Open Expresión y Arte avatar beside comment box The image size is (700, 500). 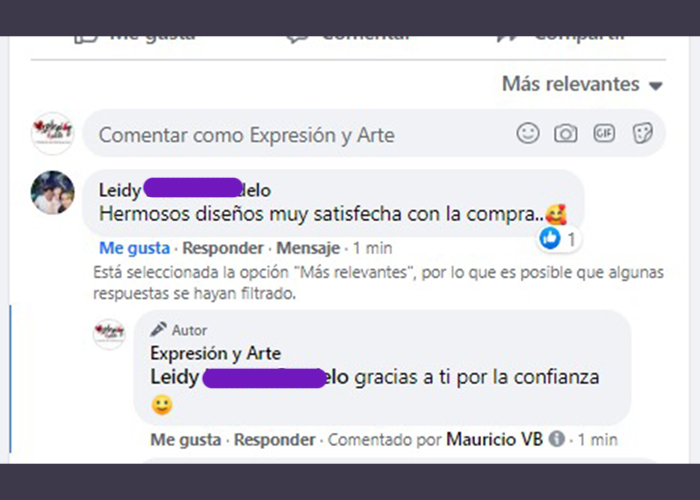pyautogui.click(x=53, y=133)
